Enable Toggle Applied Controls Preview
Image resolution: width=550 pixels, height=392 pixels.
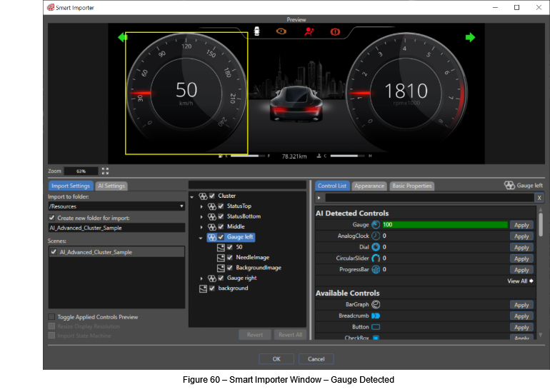[x=51, y=317]
